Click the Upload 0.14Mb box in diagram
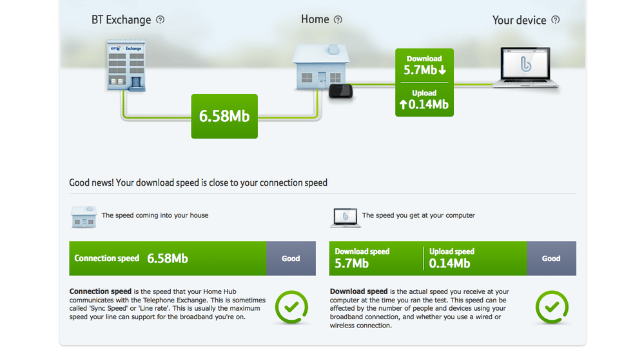 coord(424,100)
